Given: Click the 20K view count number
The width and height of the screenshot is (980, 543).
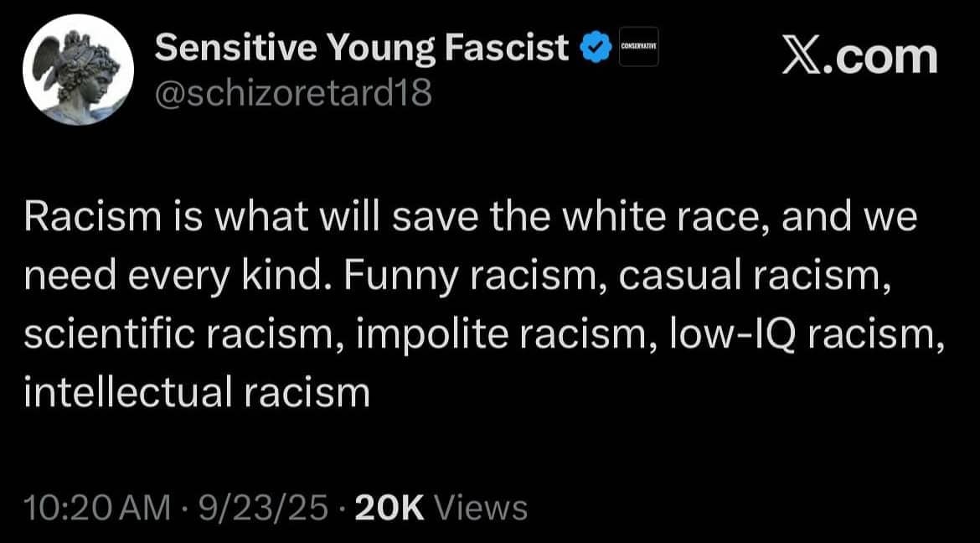Looking at the screenshot, I should click(x=390, y=508).
